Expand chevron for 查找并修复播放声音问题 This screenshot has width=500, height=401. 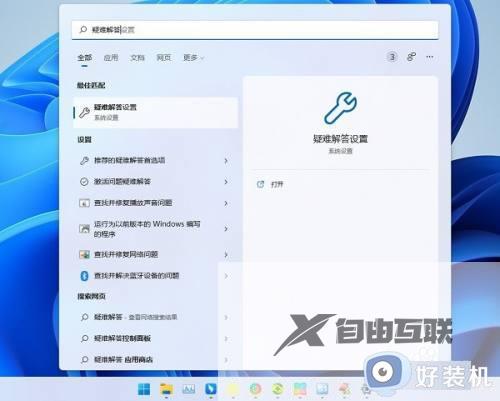(x=226, y=203)
